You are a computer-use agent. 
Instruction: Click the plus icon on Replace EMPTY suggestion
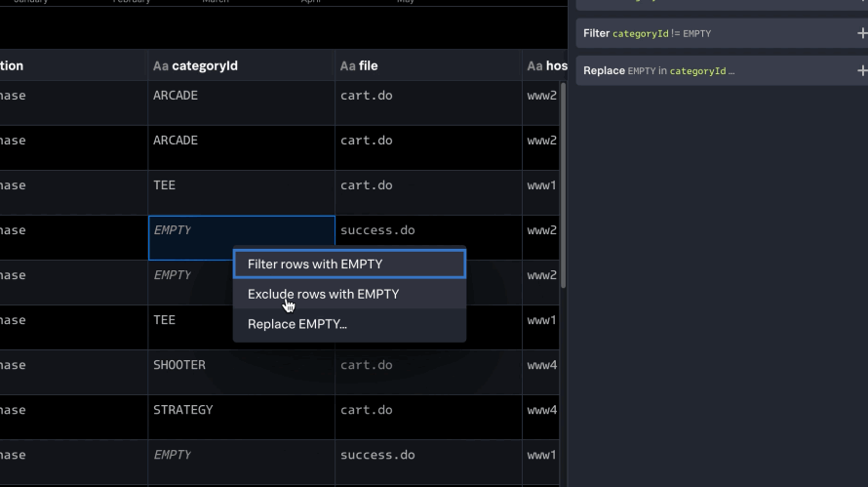(x=861, y=70)
